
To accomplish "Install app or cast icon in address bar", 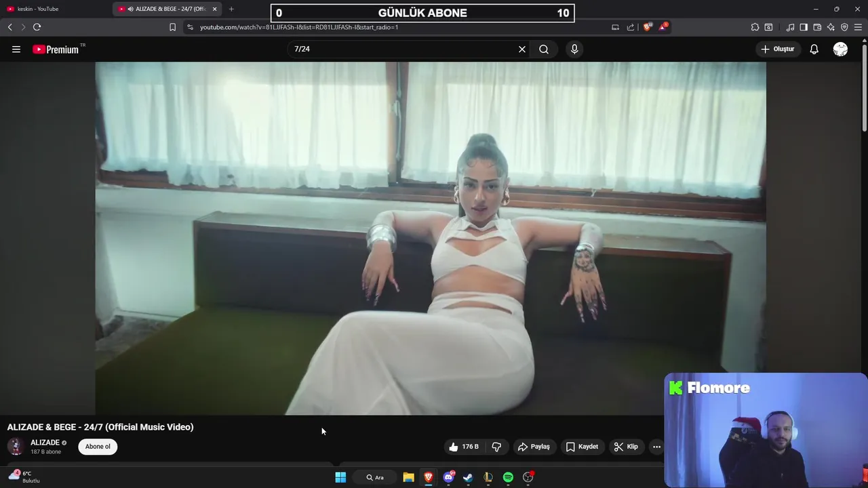I will point(615,27).
